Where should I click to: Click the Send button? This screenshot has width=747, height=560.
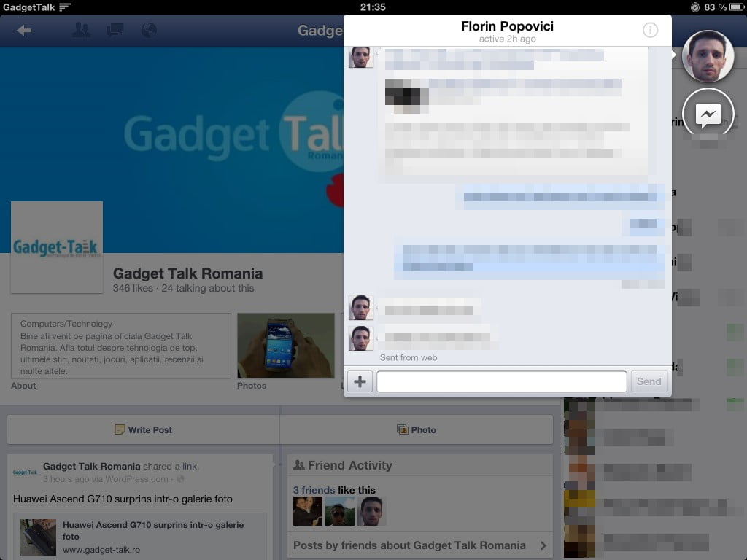point(649,381)
